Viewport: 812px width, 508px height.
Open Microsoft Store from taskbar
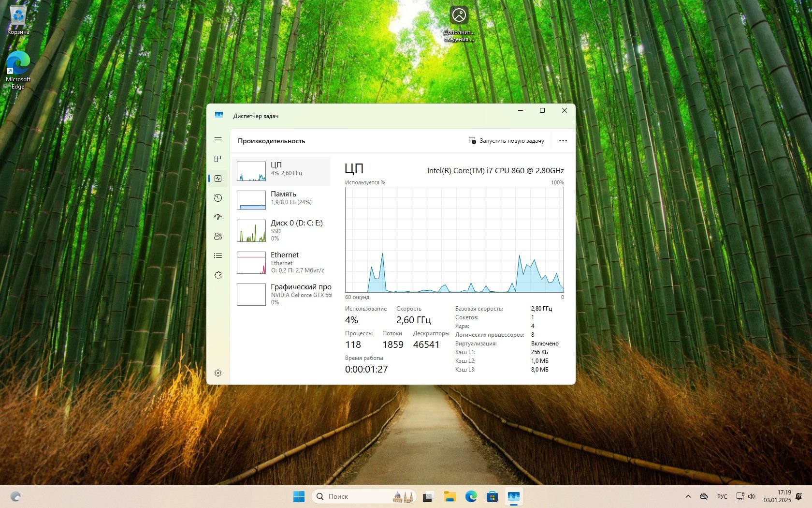tap(492, 496)
